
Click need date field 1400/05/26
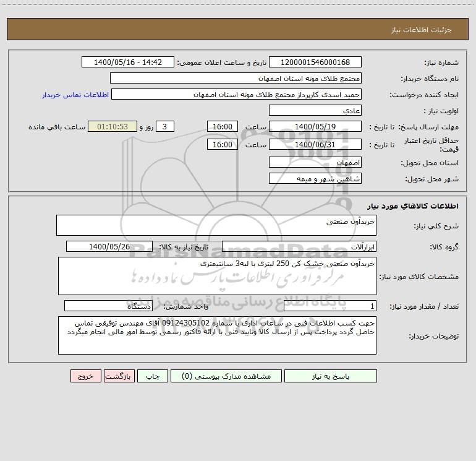(x=109, y=246)
